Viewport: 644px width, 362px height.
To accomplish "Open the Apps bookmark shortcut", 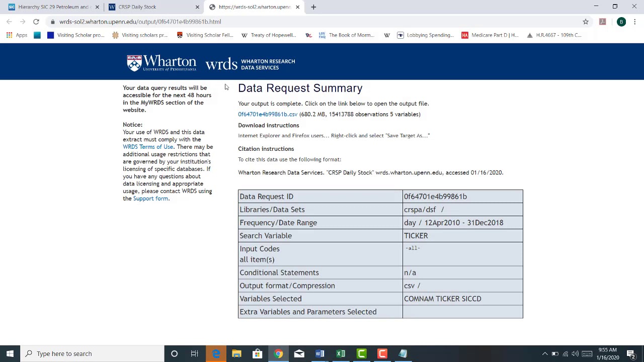I will point(17,35).
